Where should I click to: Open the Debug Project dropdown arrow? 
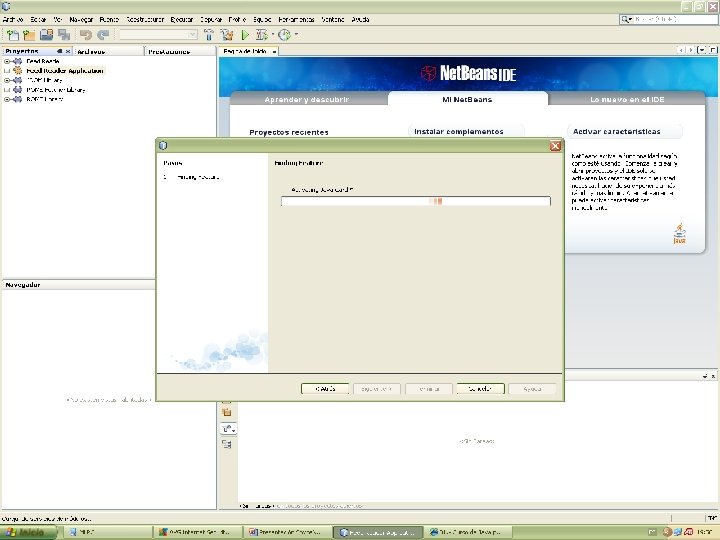[273, 34]
